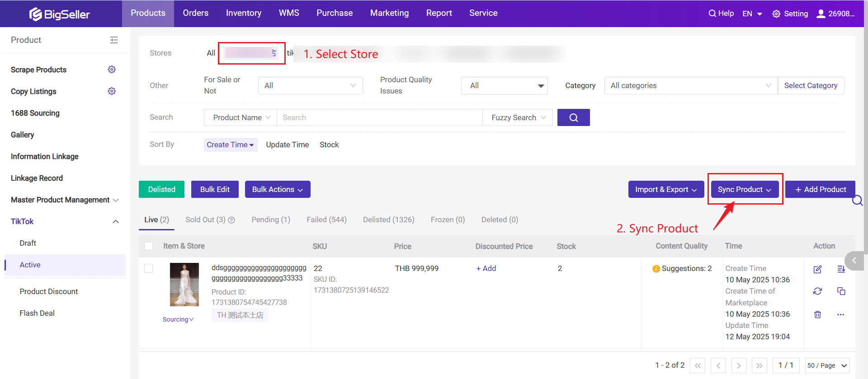
Task: Click + Add discounted price link
Action: click(x=486, y=268)
